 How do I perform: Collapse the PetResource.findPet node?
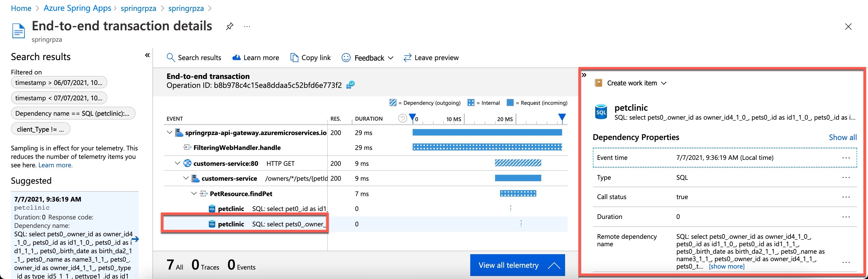click(x=194, y=193)
